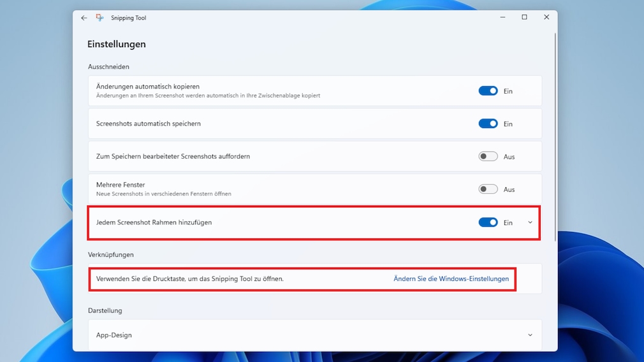
Task: Click the Zwischenablage kopiert description text
Action: click(x=209, y=95)
